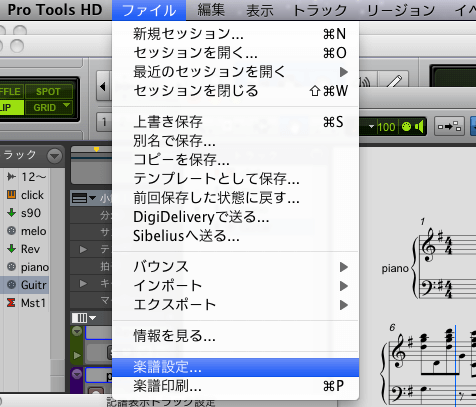This screenshot has width=476, height=407.
Task: Click measure number 6 in the score
Action: (392, 328)
